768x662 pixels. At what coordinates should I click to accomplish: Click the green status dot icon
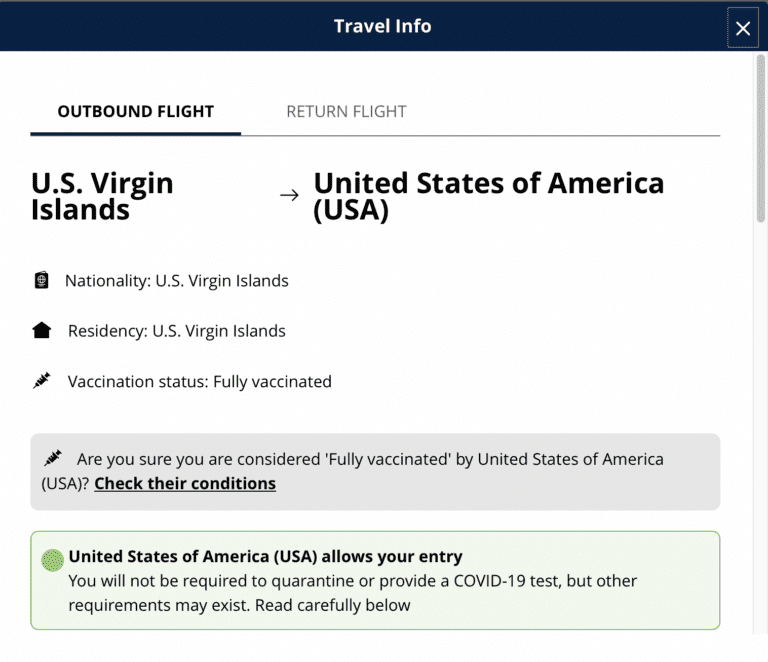point(52,560)
